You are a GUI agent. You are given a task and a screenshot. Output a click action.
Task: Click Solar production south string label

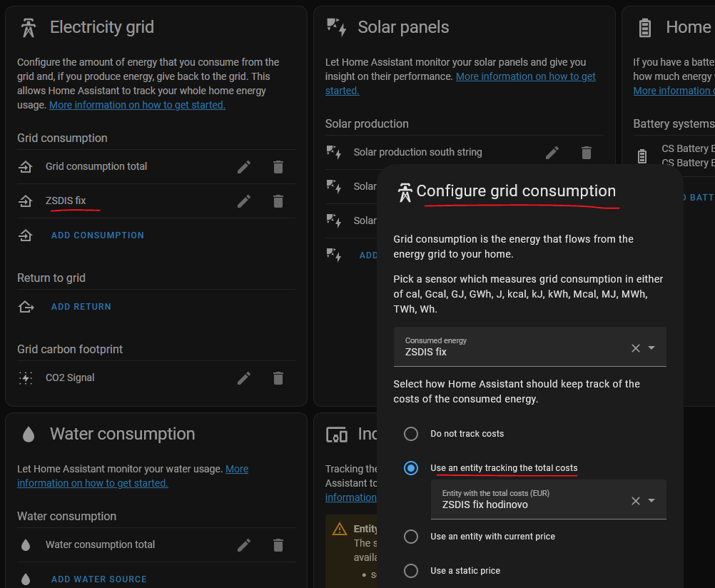pyautogui.click(x=417, y=153)
